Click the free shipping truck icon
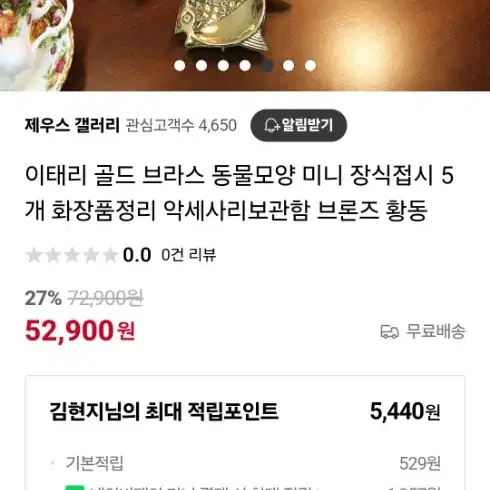490x490 pixels. (389, 332)
